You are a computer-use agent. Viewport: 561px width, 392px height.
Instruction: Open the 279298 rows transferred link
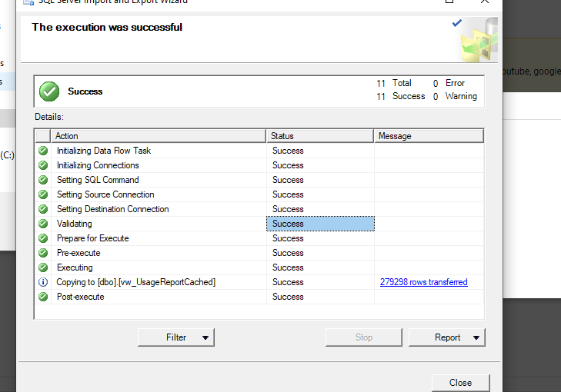[x=423, y=282]
